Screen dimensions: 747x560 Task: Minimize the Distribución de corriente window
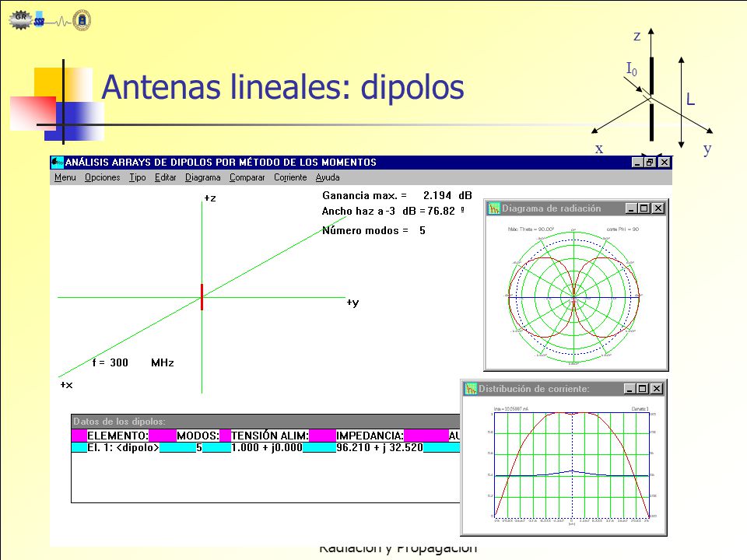[x=630, y=389]
